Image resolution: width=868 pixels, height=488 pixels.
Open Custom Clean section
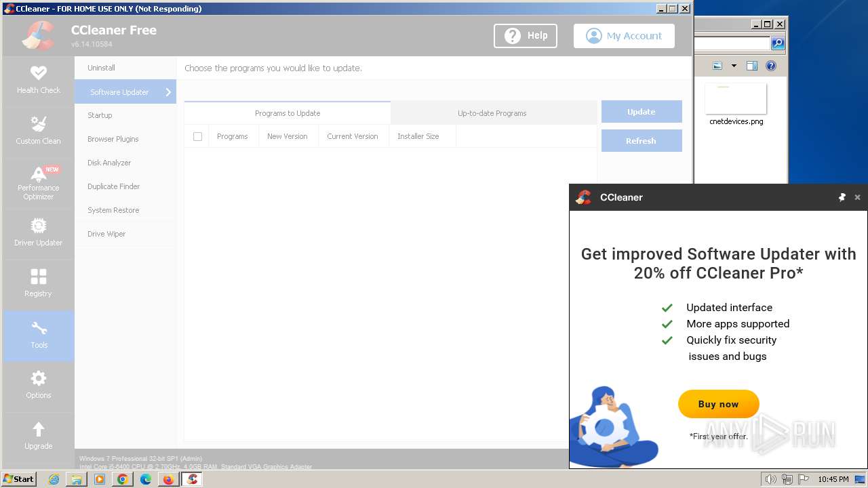[x=38, y=131]
